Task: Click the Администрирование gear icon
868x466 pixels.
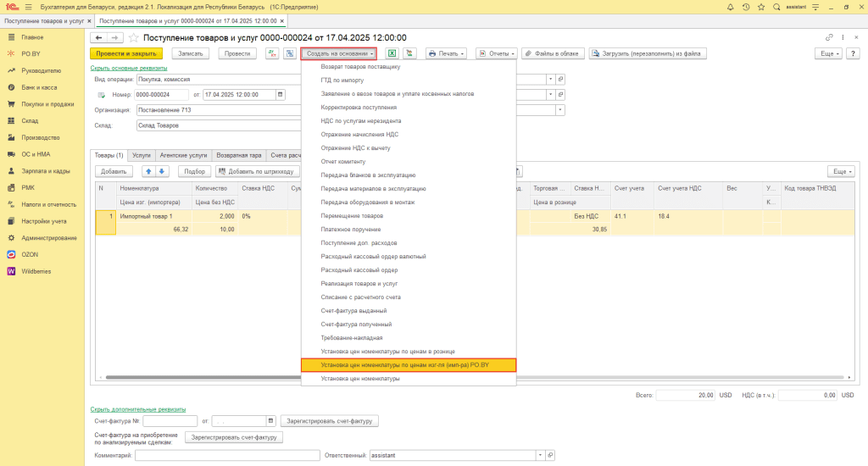Action: [11, 238]
